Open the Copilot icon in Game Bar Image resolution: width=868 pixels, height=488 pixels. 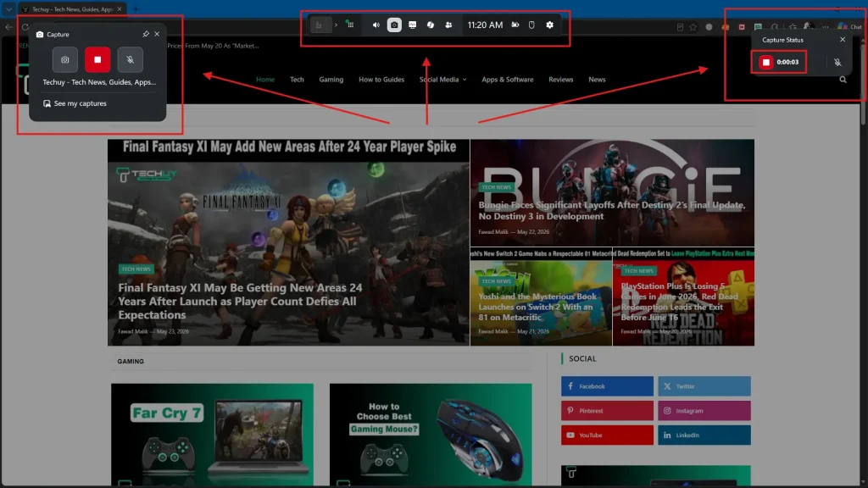coord(430,25)
